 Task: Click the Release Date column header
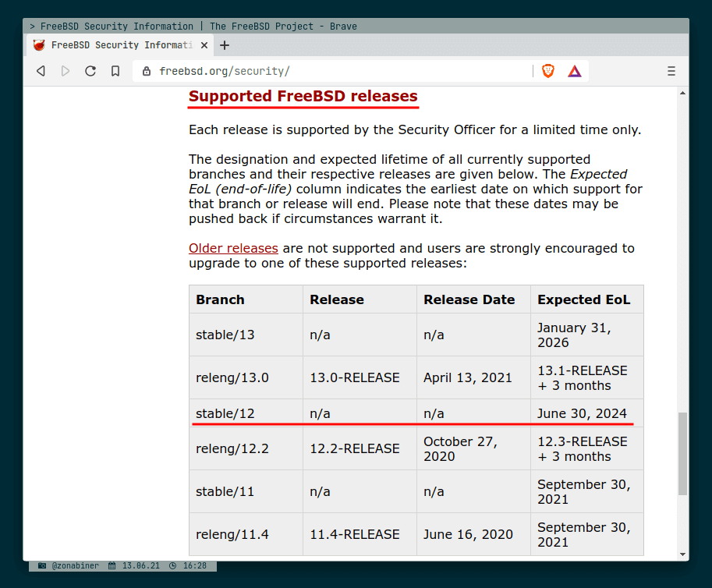(473, 299)
